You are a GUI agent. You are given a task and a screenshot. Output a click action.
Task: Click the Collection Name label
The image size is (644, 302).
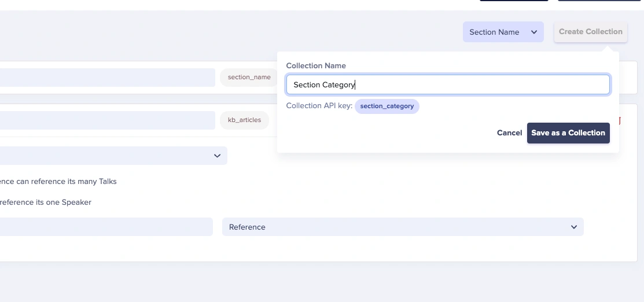316,66
